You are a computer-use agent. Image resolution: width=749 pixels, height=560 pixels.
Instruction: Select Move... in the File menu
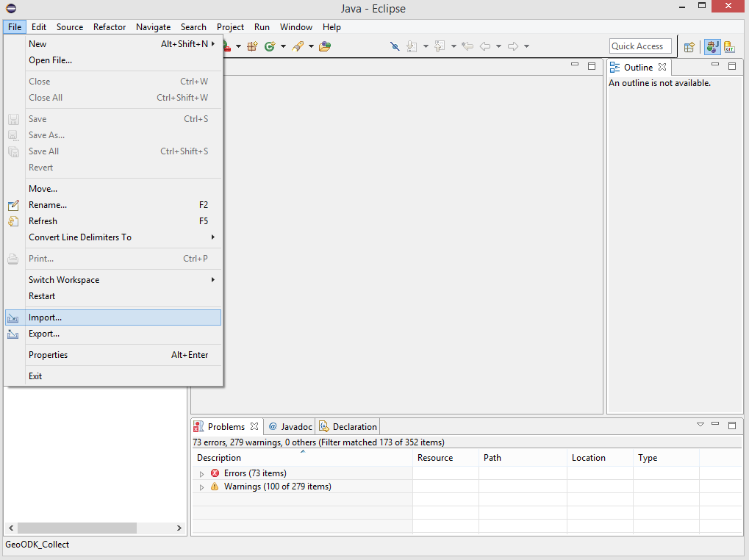click(x=113, y=189)
